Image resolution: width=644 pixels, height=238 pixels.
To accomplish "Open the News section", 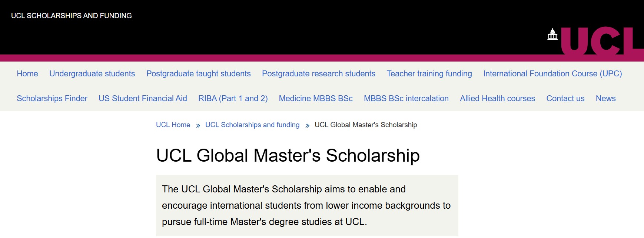I will (605, 98).
